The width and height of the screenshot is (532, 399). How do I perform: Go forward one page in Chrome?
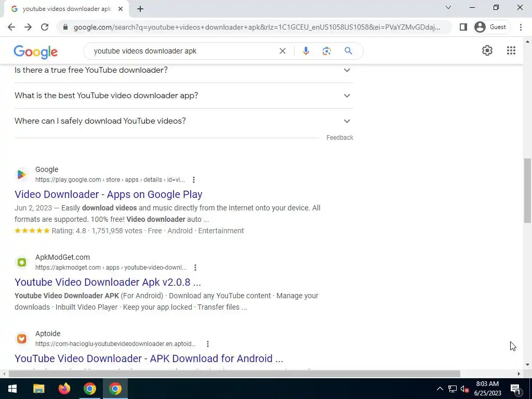pos(28,27)
